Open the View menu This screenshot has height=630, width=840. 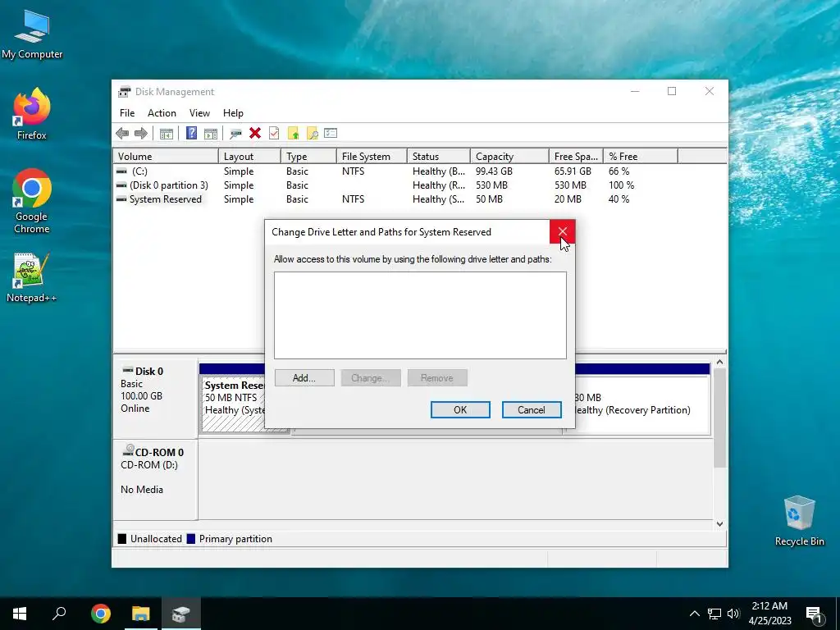199,113
